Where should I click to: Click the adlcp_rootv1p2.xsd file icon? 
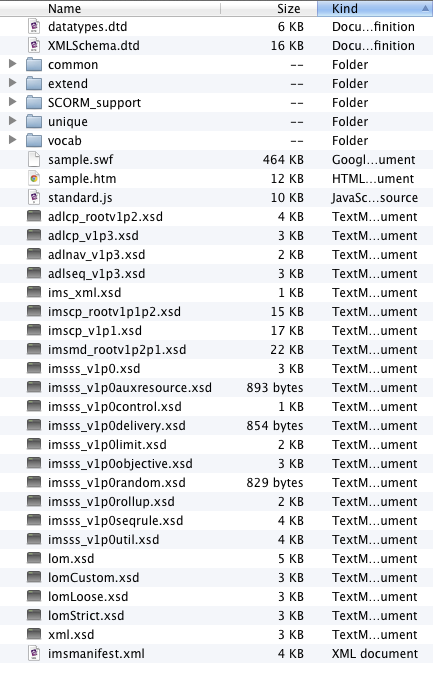(x=34, y=216)
